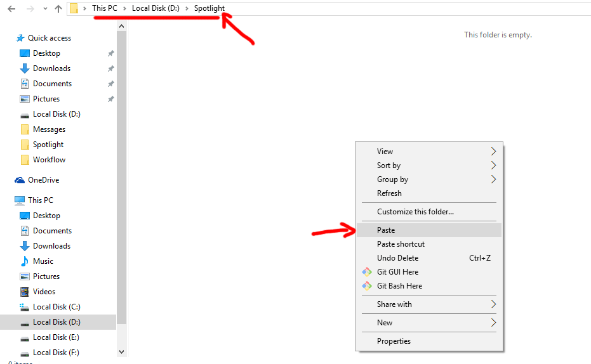This screenshot has height=364, width=591.
Task: Open Downloads under This PC
Action: tap(51, 246)
